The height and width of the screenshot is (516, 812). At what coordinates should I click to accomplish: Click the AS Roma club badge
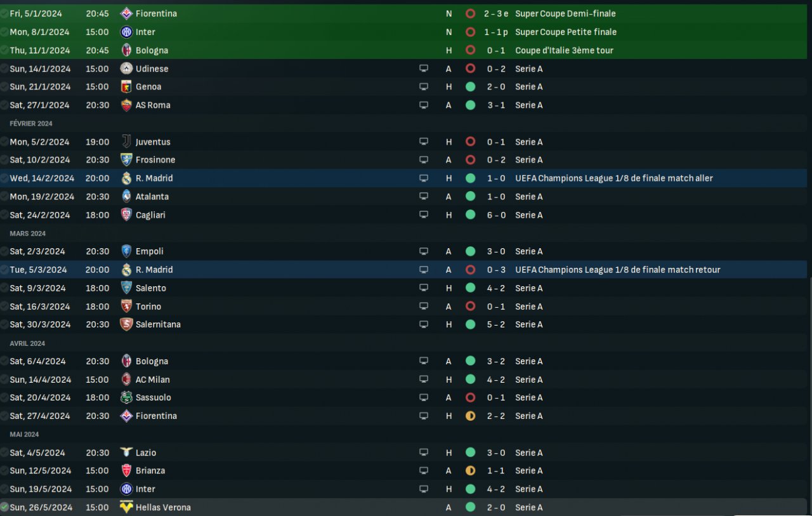coord(126,105)
